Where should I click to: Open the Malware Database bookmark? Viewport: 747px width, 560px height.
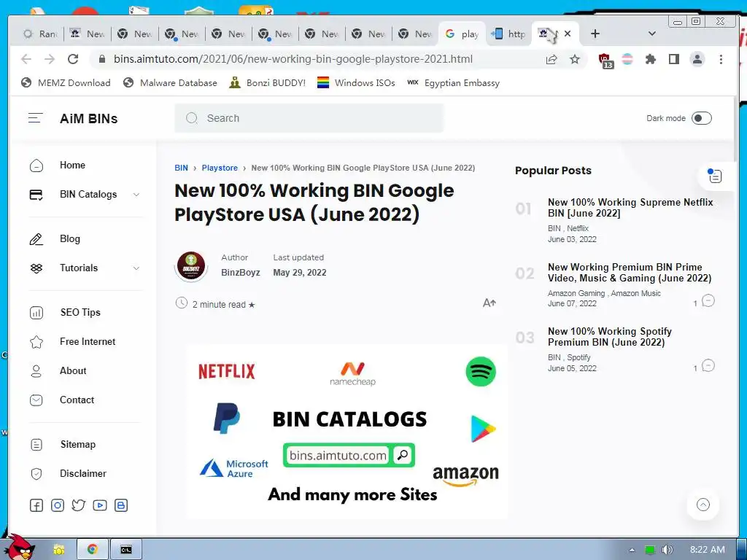tap(170, 83)
